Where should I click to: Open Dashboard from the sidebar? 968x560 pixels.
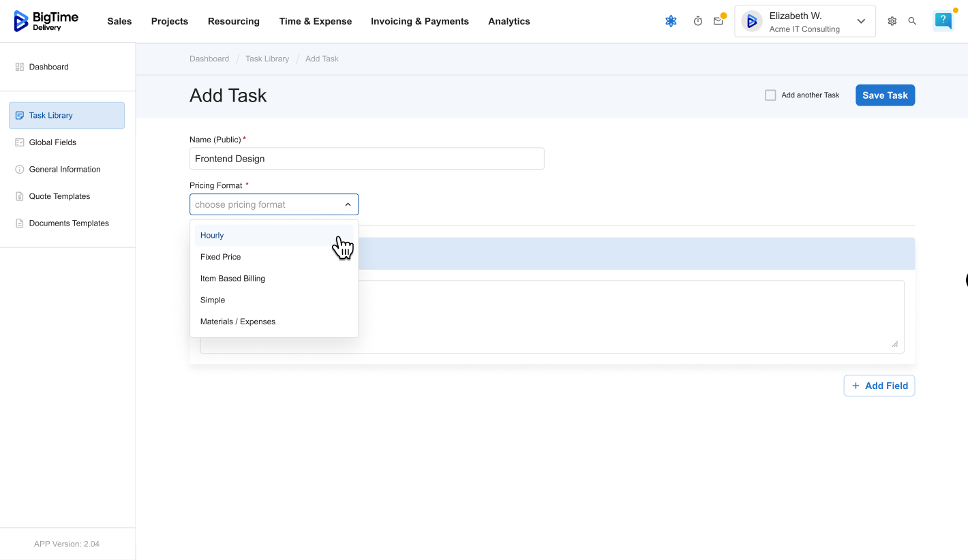pos(48,67)
